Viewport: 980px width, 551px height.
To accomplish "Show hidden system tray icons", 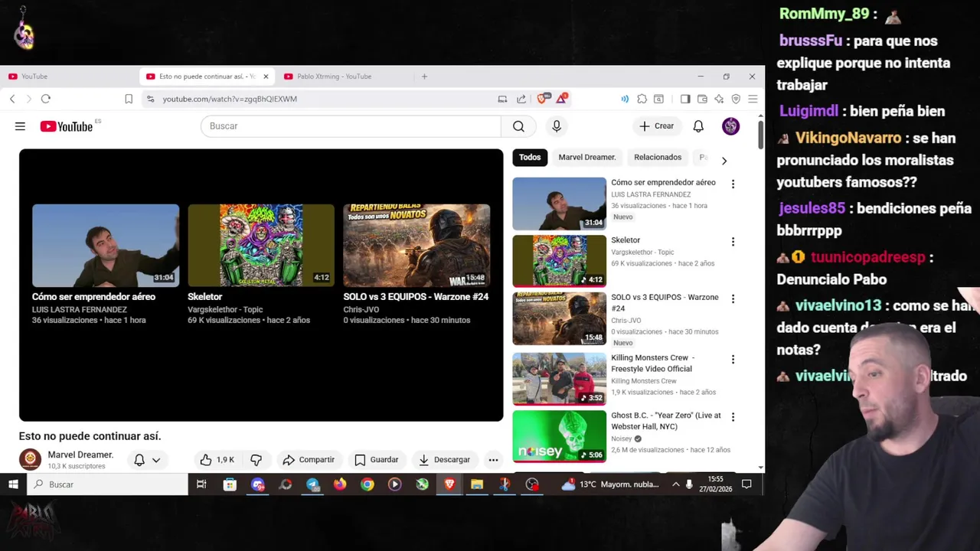I will tap(675, 484).
